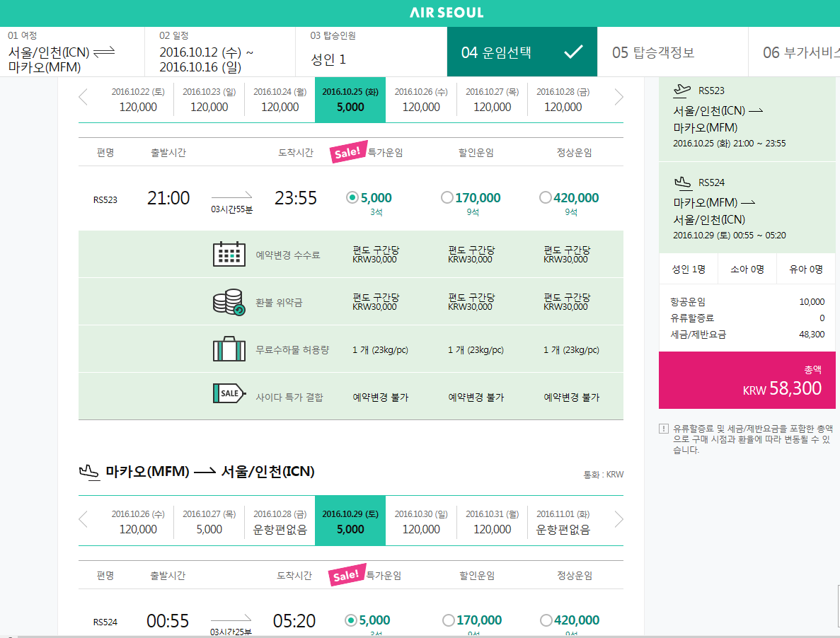Select the 420,000 regular fare for RS524
The image size is (840, 638).
coord(546,620)
